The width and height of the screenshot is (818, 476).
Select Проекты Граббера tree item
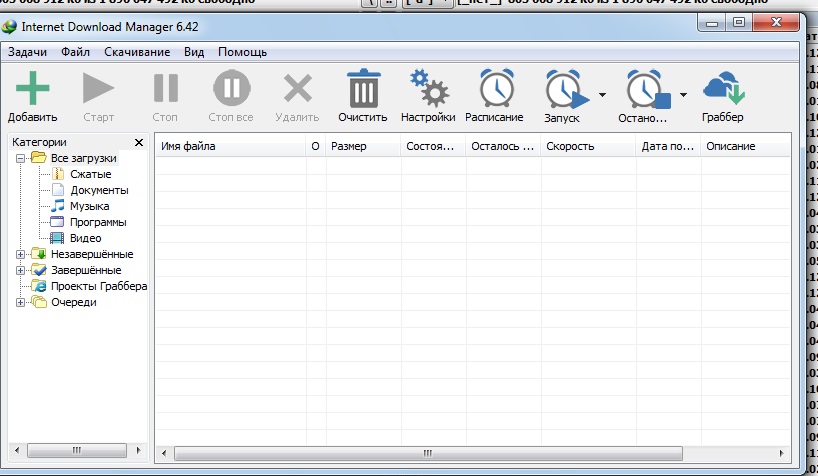click(99, 286)
